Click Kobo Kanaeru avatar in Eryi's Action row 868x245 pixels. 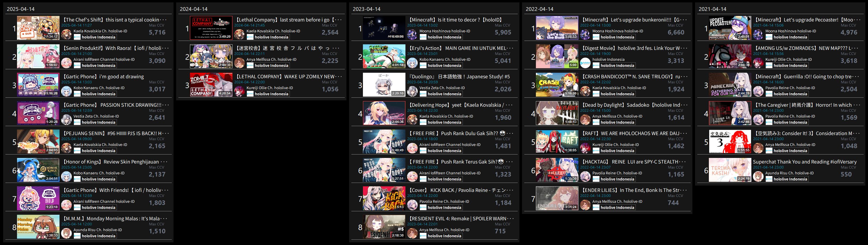[412, 63]
